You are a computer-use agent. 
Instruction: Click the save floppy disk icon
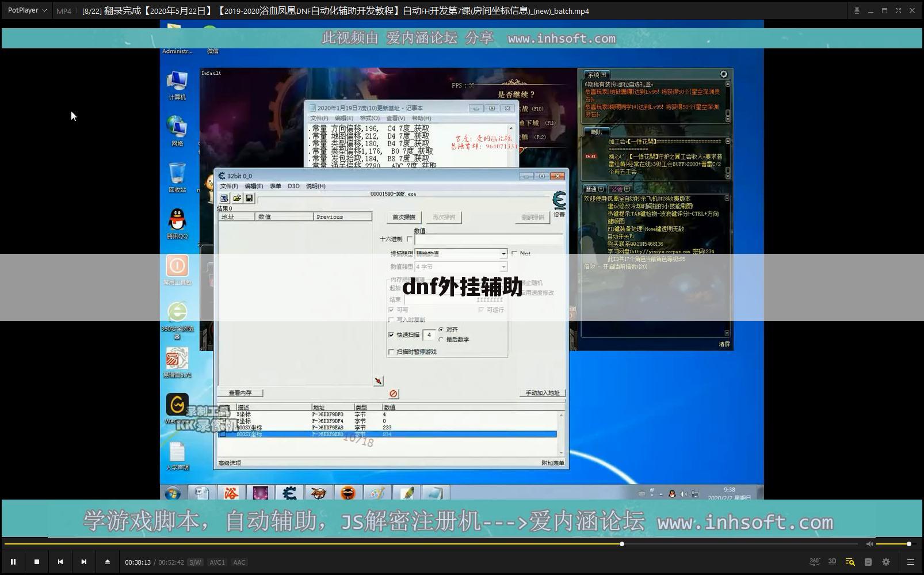[x=249, y=198]
